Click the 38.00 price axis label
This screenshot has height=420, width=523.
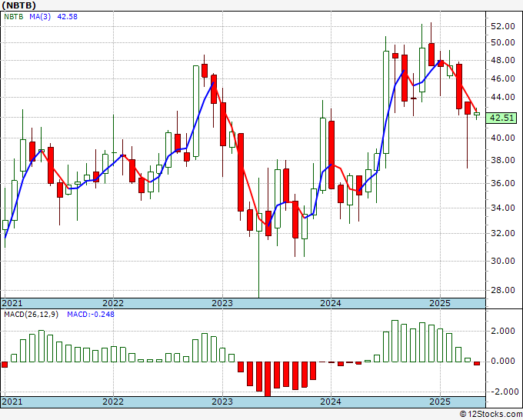[503, 160]
